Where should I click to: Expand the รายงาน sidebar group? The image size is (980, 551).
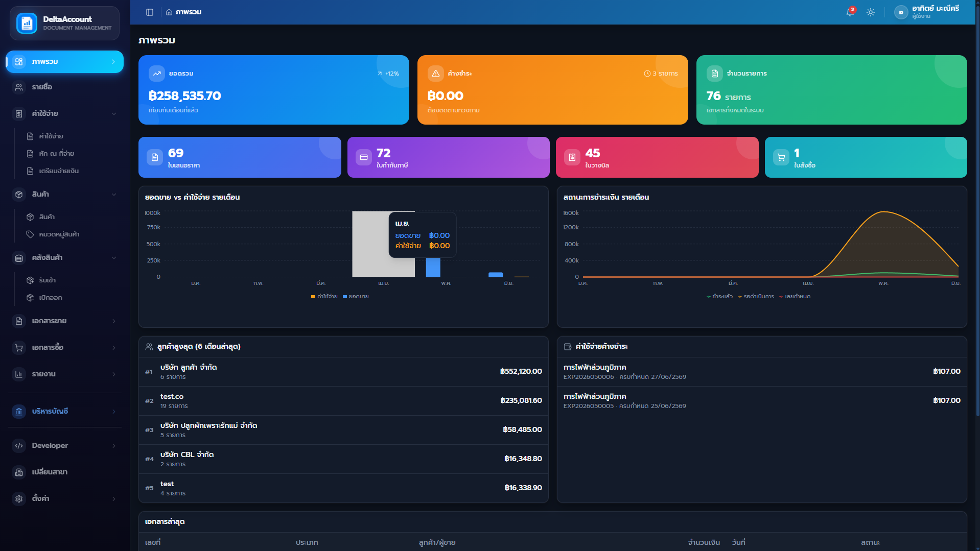tap(65, 374)
